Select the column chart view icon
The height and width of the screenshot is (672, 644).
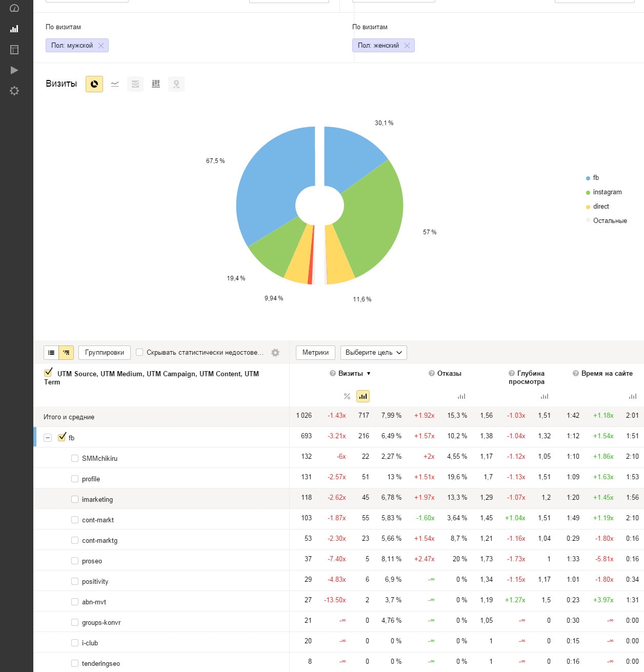[x=156, y=84]
